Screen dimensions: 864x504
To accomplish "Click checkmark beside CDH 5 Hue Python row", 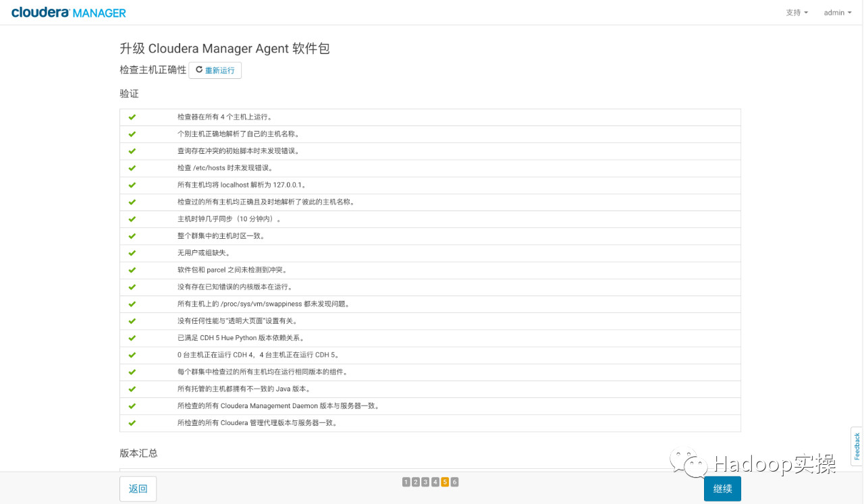I will (x=132, y=338).
